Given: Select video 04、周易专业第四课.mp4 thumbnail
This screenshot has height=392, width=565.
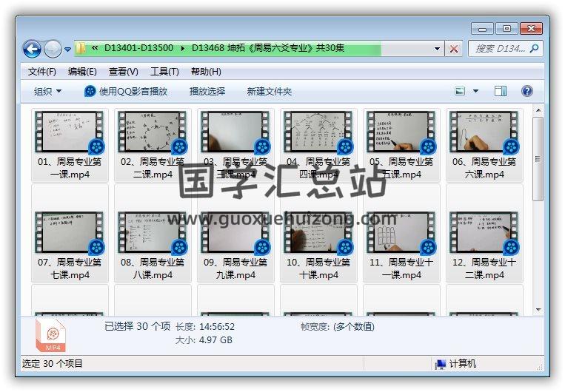Looking at the screenshot, I should point(318,132).
